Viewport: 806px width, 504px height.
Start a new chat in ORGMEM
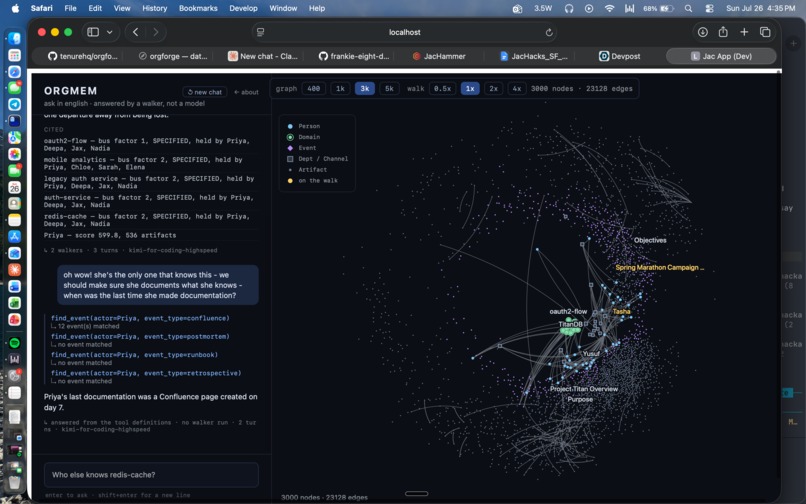click(x=205, y=92)
